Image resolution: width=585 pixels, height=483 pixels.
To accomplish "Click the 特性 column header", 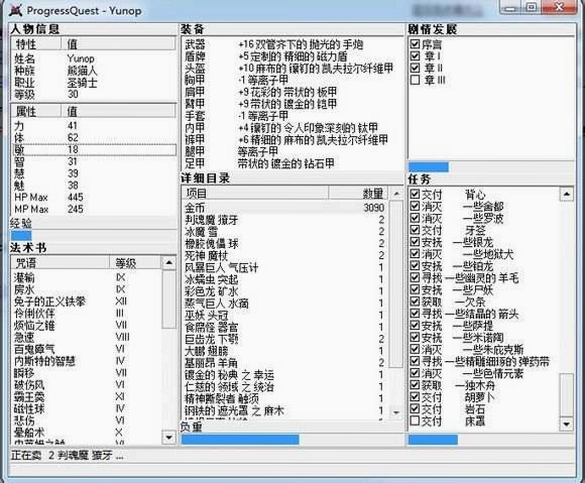I will coord(36,44).
